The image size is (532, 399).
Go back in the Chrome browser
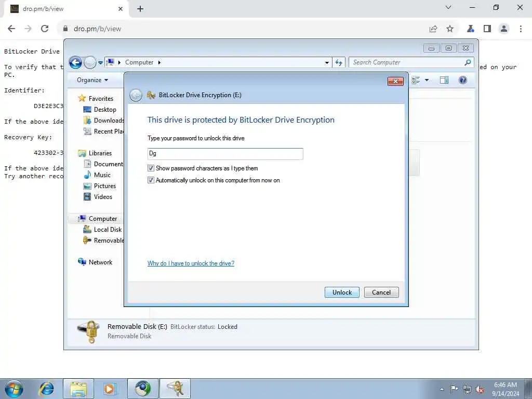[x=11, y=29]
